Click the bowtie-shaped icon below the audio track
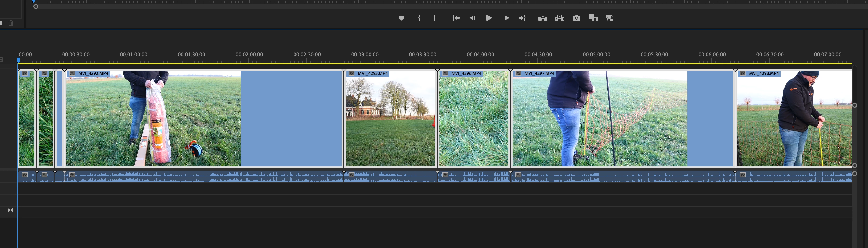 coord(10,210)
